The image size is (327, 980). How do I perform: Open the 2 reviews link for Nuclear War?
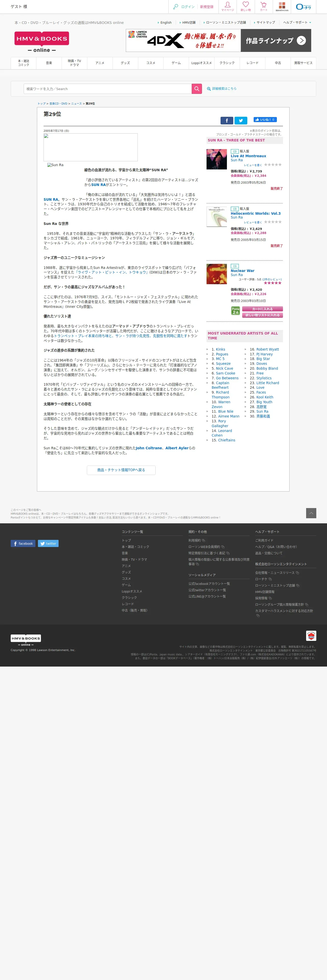tap(272, 279)
